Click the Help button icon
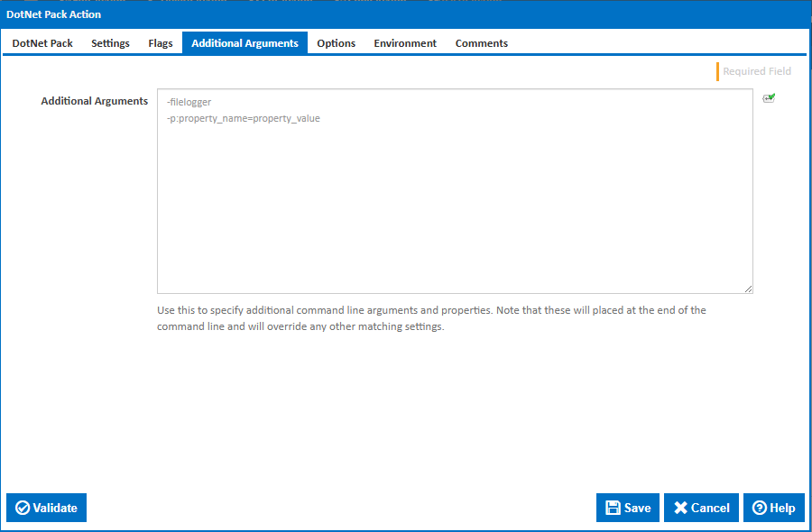 click(x=761, y=508)
